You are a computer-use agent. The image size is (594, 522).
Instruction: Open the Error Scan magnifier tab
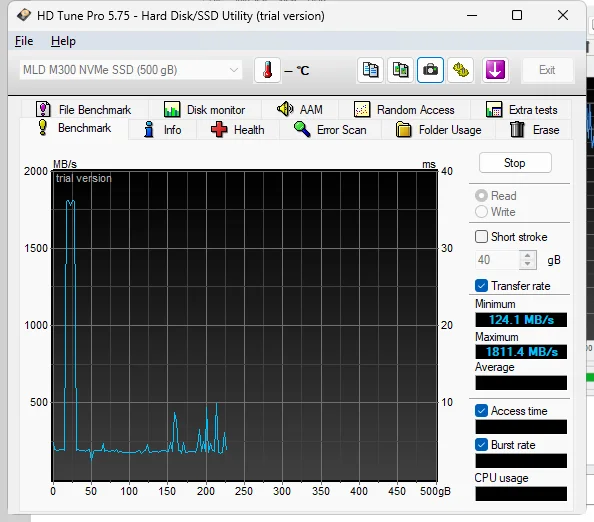click(330, 130)
